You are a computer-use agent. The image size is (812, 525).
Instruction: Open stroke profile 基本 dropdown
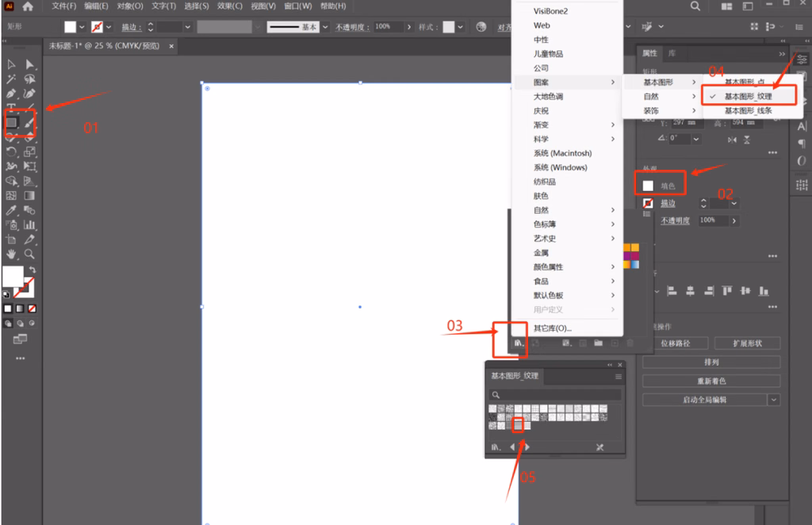point(325,27)
